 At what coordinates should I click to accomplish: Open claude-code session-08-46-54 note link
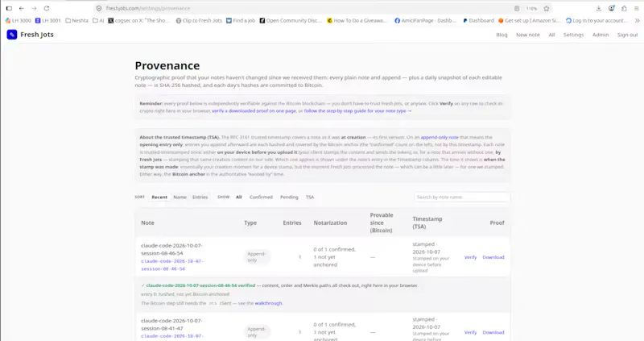[172, 265]
